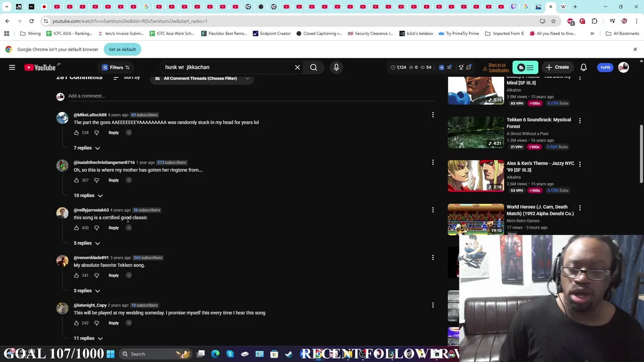Image resolution: width=644 pixels, height=362 pixels.
Task: Open options for latenight_Capy comment
Action: click(x=433, y=305)
